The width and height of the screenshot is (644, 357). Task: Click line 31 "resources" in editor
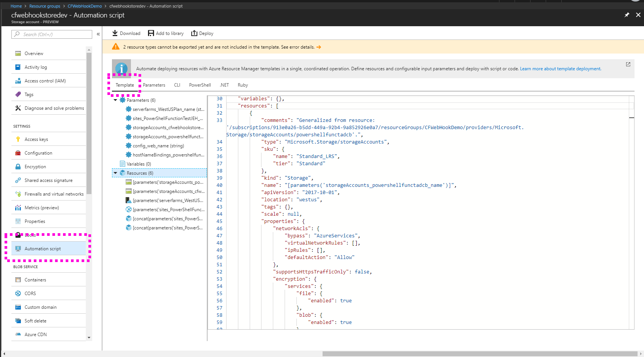pyautogui.click(x=258, y=106)
